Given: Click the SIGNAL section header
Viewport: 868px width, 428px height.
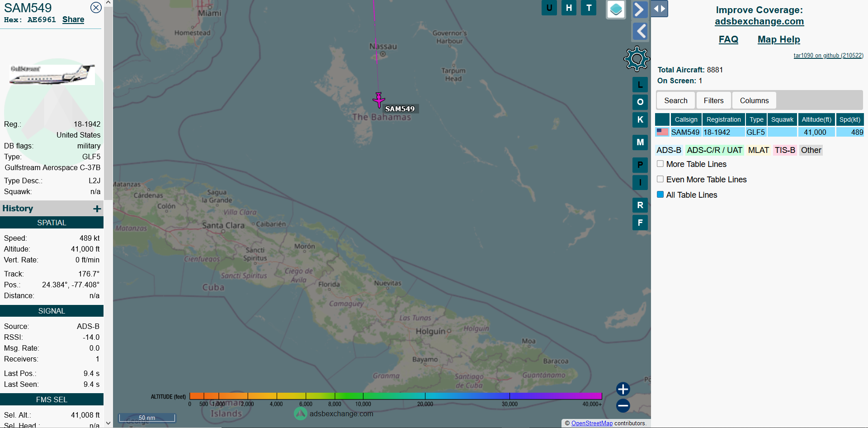Looking at the screenshot, I should pos(52,311).
